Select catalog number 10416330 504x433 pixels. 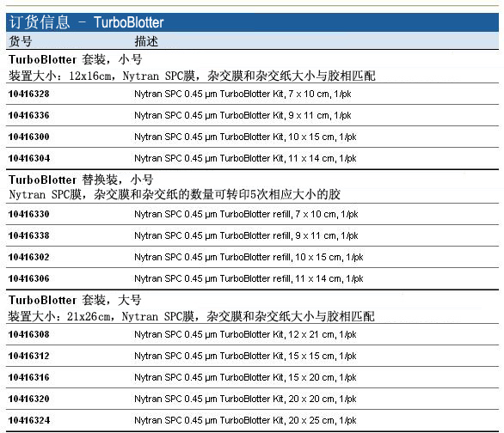pyautogui.click(x=28, y=214)
